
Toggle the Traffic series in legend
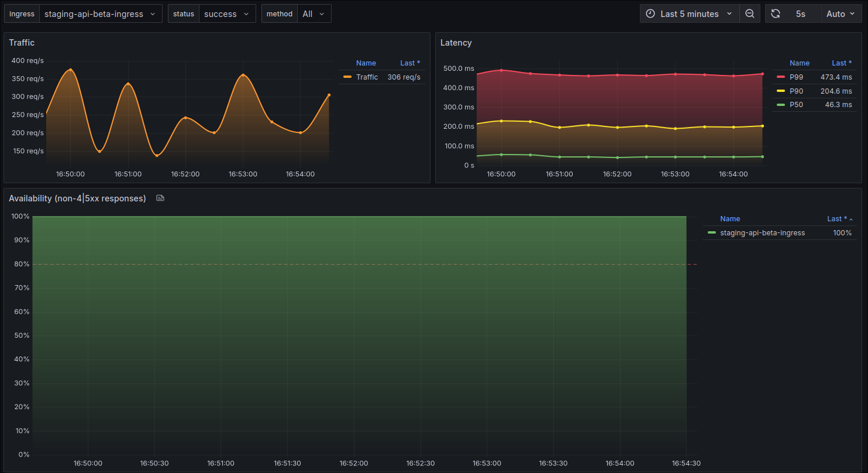pyautogui.click(x=367, y=77)
